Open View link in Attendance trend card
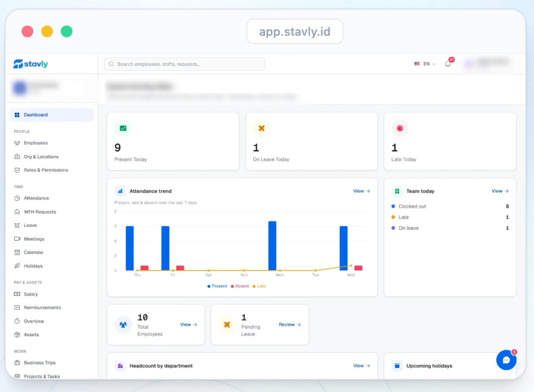The height and width of the screenshot is (392, 534). coord(361,191)
